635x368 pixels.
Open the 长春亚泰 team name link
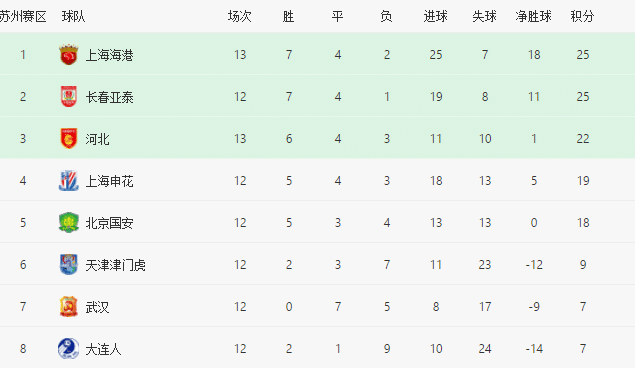tap(109, 97)
